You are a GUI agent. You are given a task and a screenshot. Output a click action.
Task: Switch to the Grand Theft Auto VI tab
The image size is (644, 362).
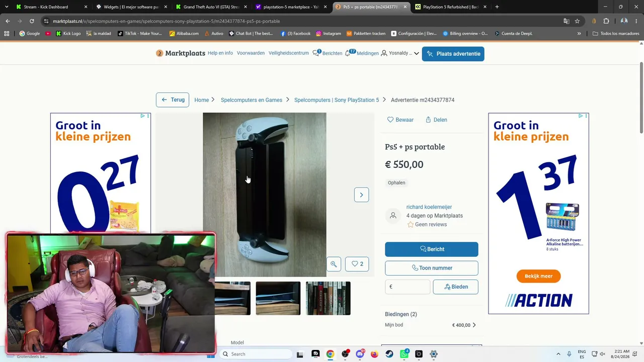click(x=211, y=7)
